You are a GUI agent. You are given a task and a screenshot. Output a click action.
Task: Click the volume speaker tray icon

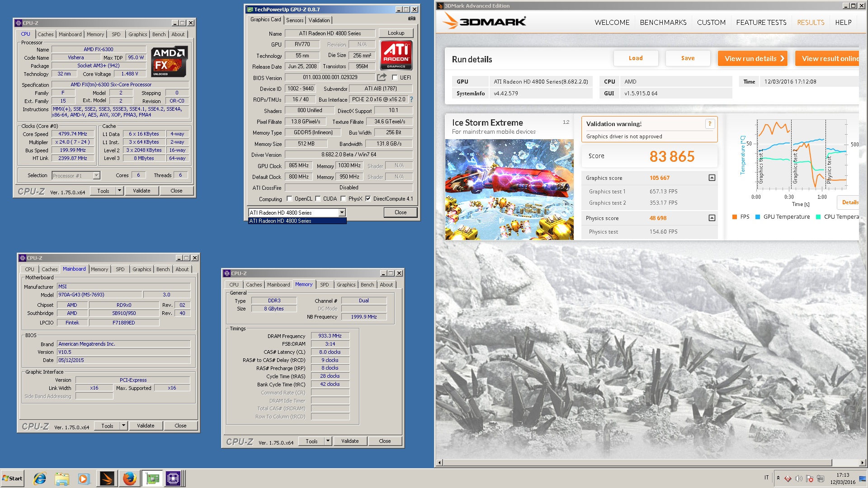pos(798,479)
